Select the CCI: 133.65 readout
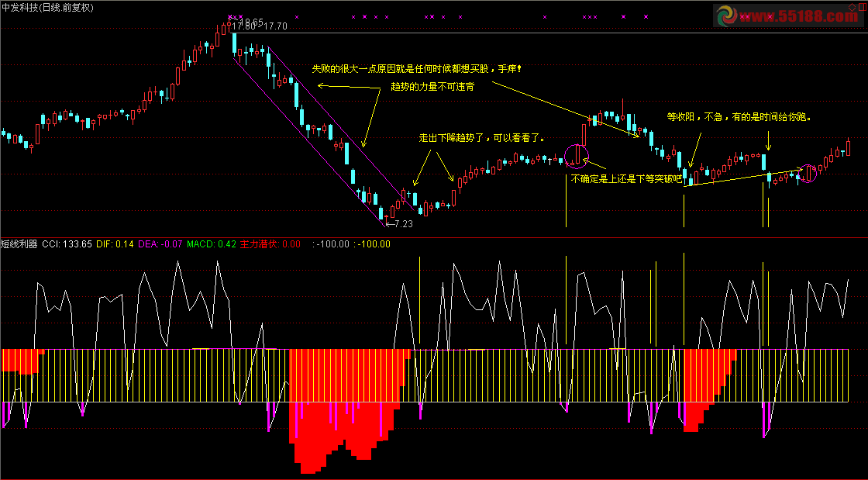Image resolution: width=868 pixels, height=480 pixels. 67,244
